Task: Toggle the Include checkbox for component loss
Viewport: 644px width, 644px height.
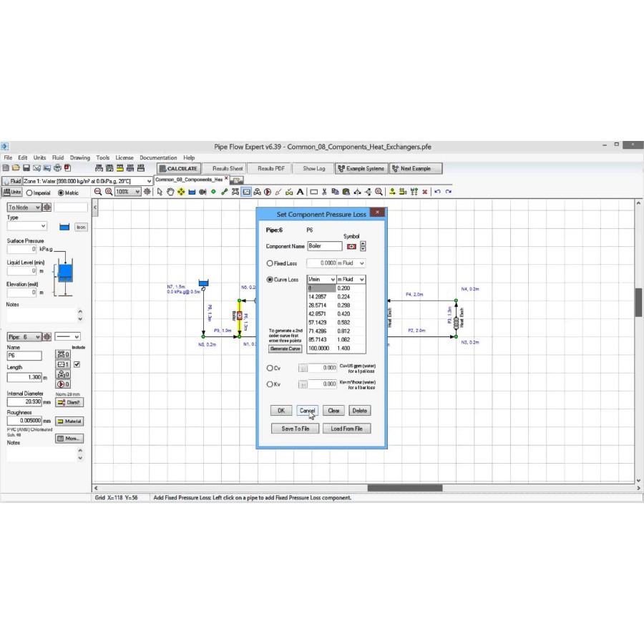Action: click(77, 364)
